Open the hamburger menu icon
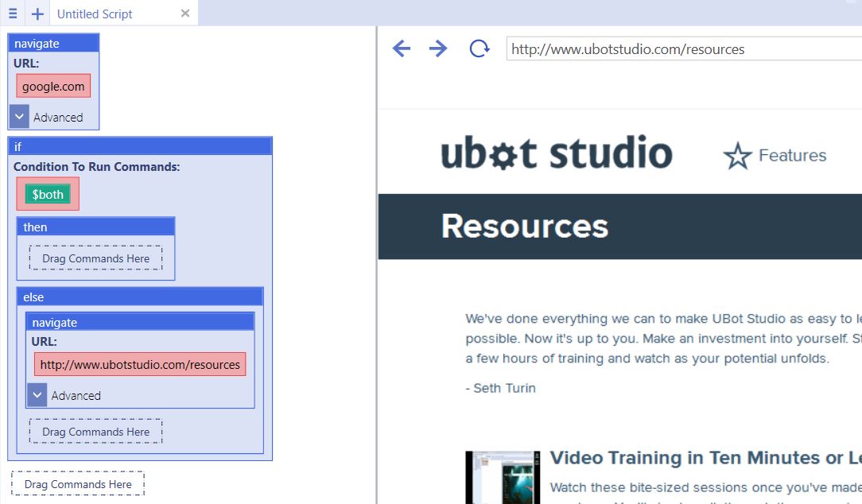862x504 pixels. pos(13,14)
